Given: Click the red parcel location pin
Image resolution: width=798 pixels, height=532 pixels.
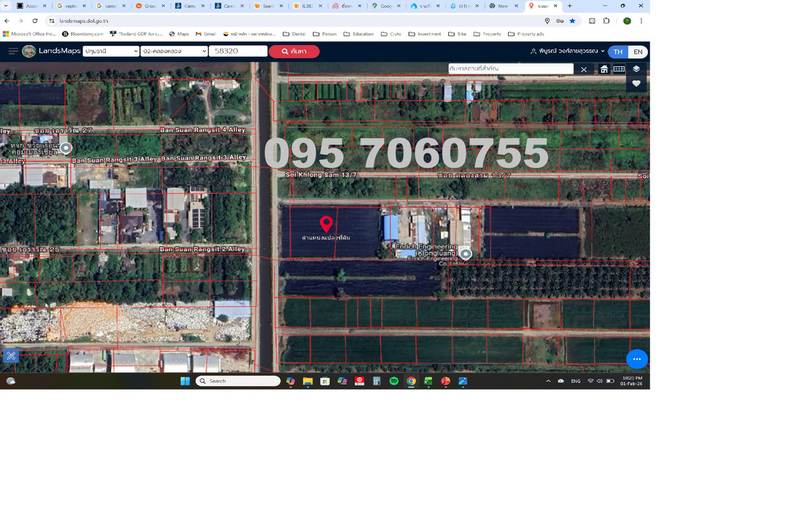Looking at the screenshot, I should tap(326, 223).
